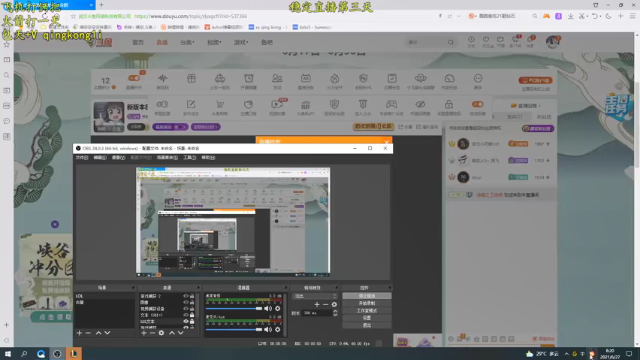Open the 文件 menu in OBS
640x360 pixels.
pos(82,158)
